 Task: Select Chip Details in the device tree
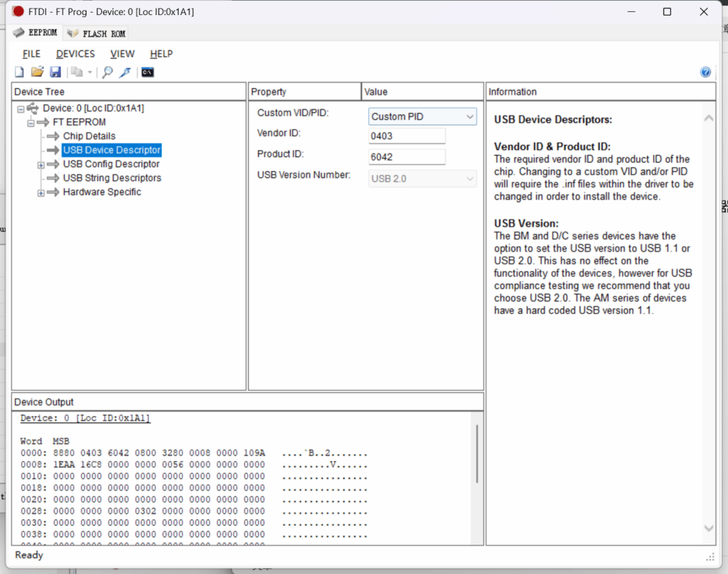tap(89, 136)
